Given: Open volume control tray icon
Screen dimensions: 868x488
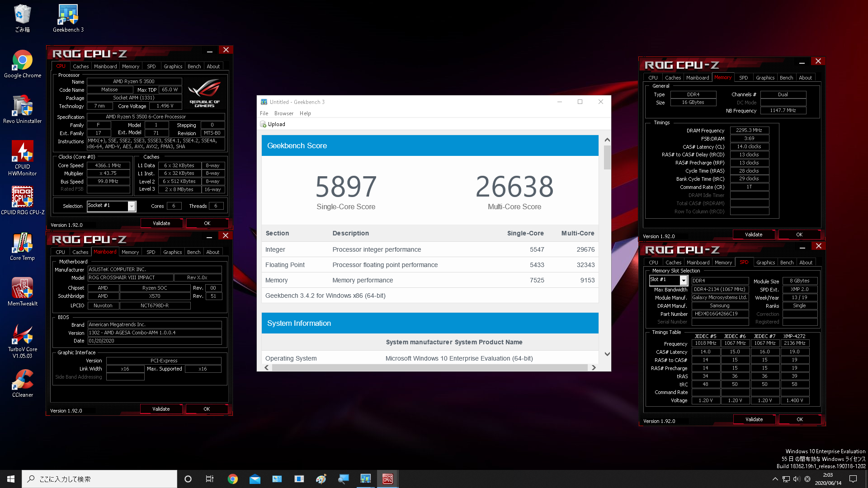Looking at the screenshot, I should click(797, 479).
